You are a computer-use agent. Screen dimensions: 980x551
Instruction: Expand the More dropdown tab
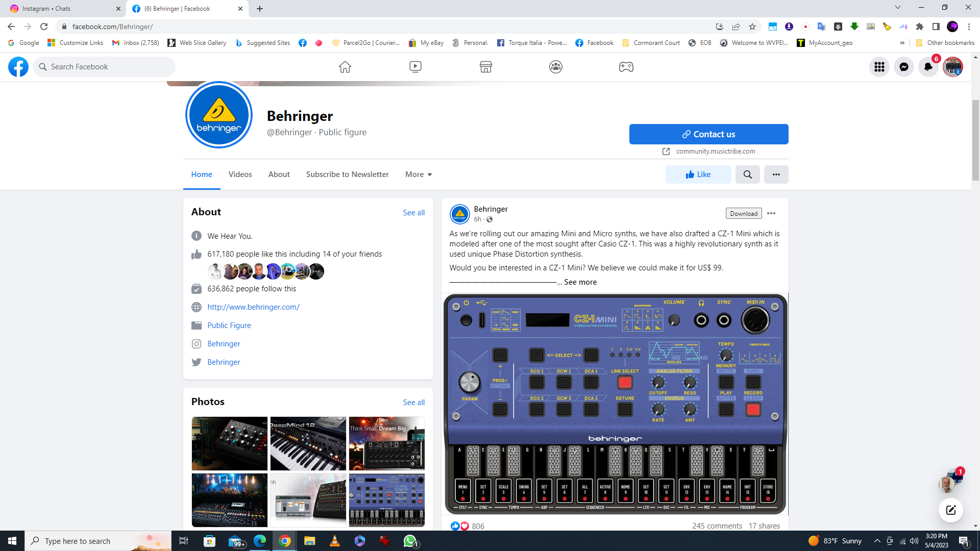419,174
